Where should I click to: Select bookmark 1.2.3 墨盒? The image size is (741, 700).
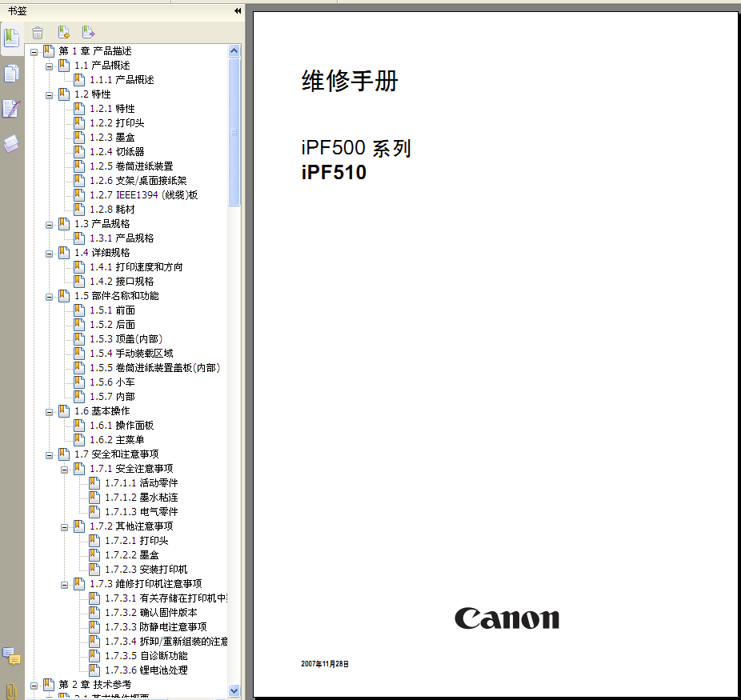point(113,138)
